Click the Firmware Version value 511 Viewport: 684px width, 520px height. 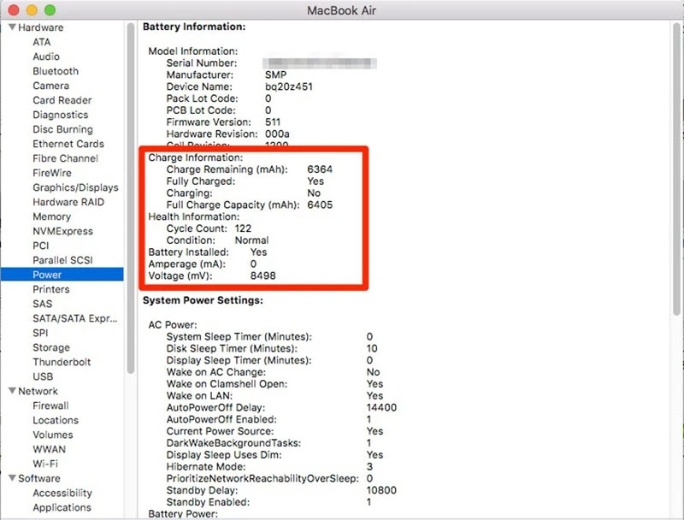pyautogui.click(x=273, y=122)
